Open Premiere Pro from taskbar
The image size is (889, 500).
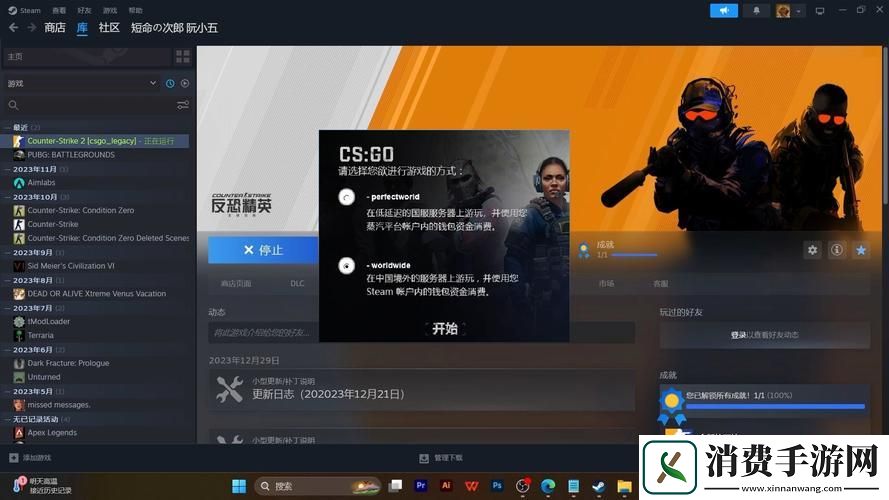click(421, 486)
